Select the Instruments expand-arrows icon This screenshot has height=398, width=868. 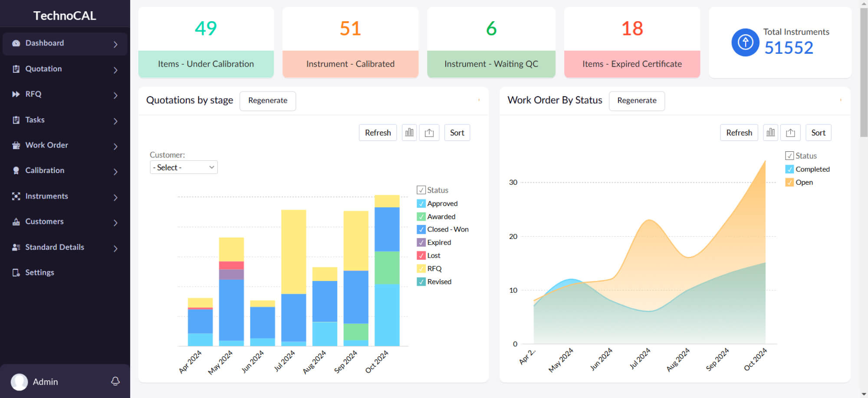pos(16,196)
